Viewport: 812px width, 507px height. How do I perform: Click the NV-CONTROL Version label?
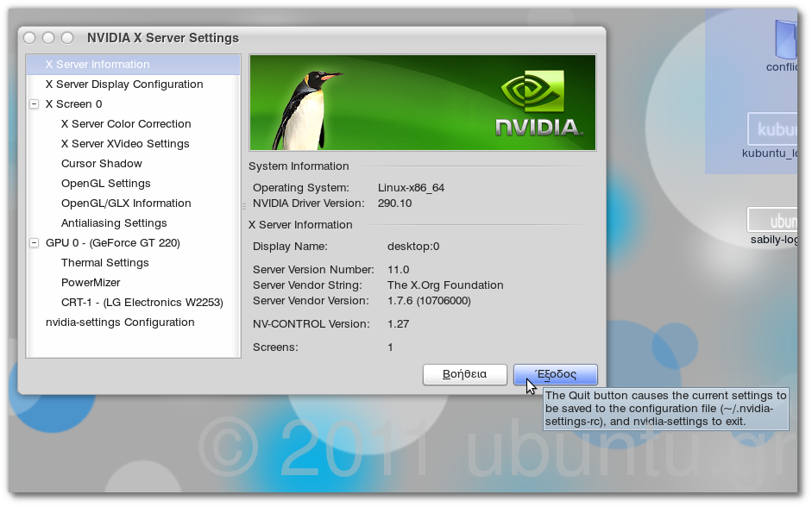pos(312,324)
